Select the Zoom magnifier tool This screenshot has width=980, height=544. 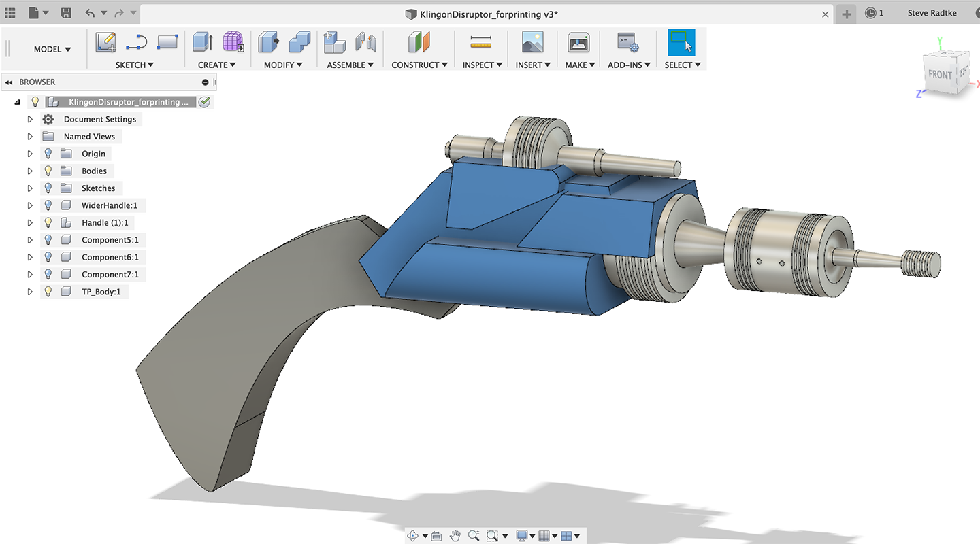[x=474, y=536]
